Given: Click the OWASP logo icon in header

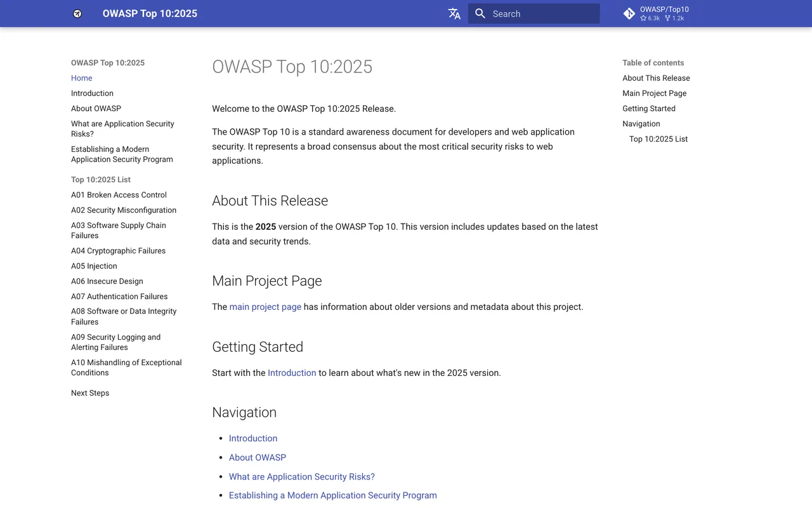Looking at the screenshot, I should point(77,13).
